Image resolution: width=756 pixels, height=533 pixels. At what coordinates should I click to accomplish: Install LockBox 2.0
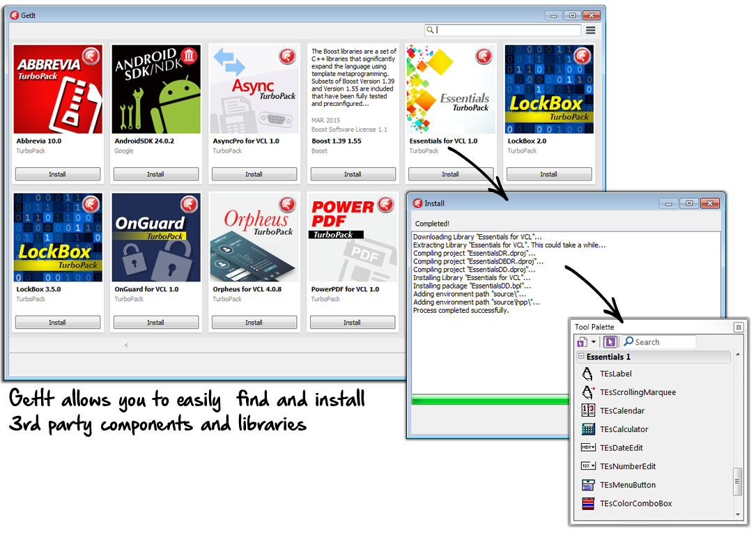pos(549,174)
